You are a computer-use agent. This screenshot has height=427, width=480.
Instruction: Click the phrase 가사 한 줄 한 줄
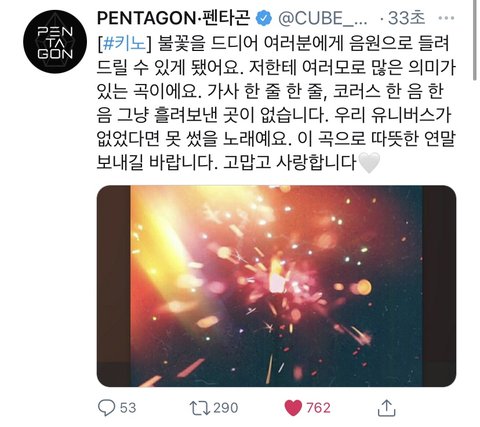tap(266, 91)
